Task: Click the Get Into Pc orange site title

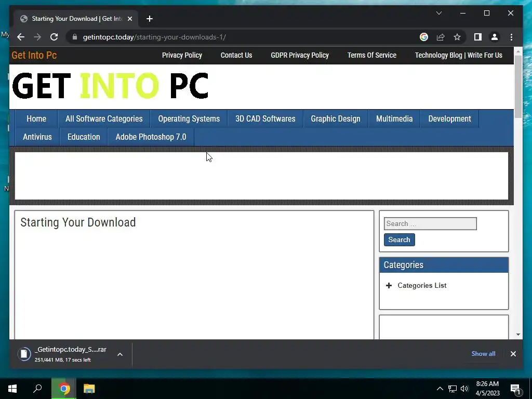Action: click(x=34, y=55)
